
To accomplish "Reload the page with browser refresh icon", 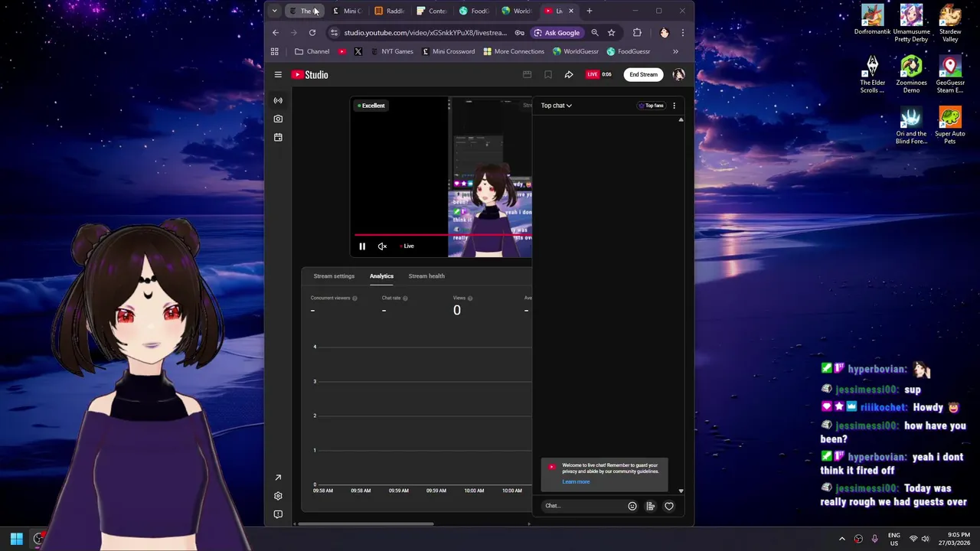I will click(312, 33).
